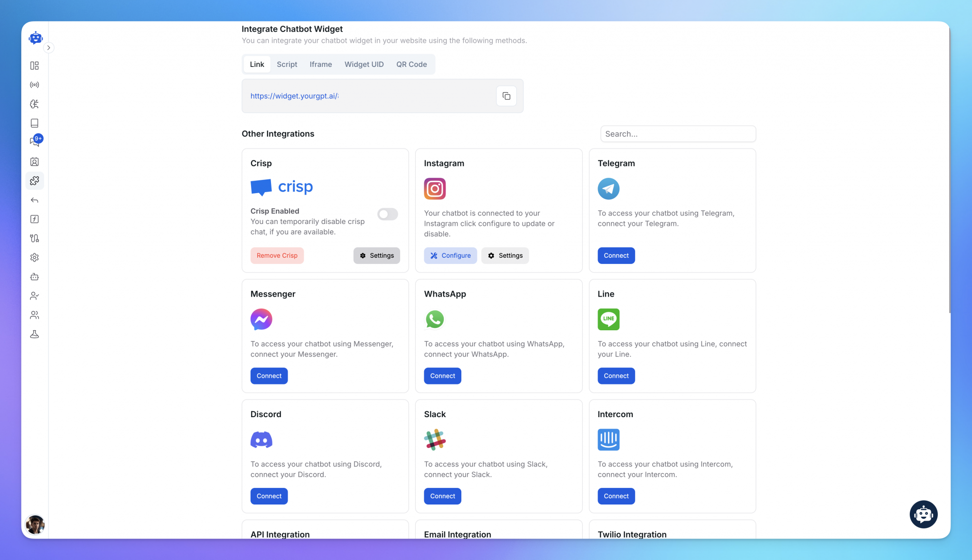The image size is (972, 560).
Task: Click Remove Crisp
Action: tap(277, 255)
